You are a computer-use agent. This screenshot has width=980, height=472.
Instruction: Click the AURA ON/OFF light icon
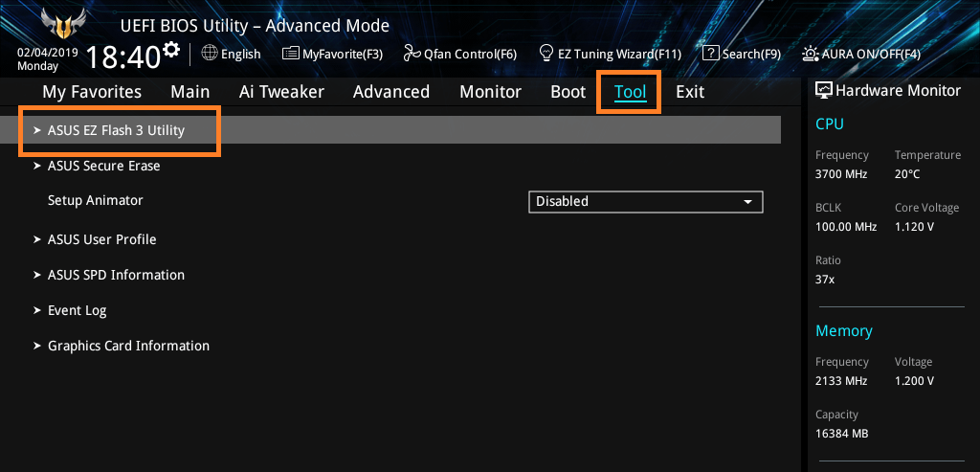point(811,54)
